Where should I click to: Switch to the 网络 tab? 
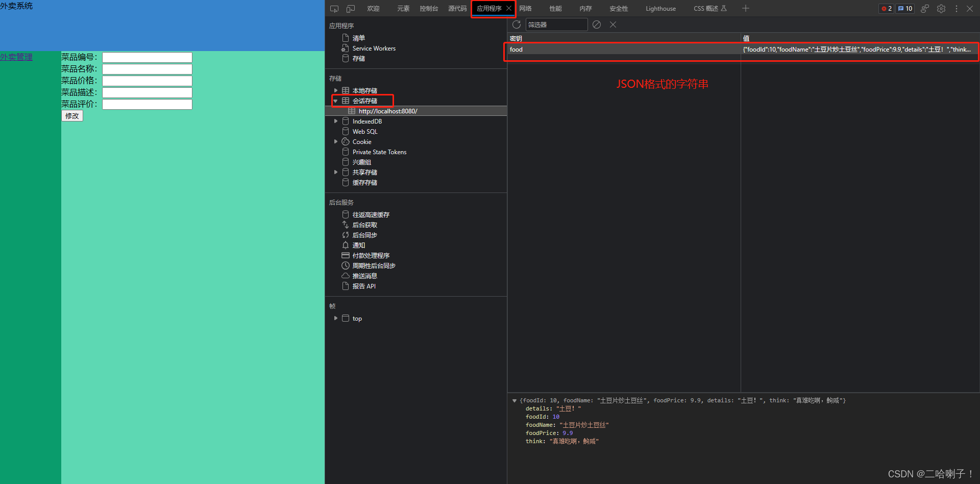[x=525, y=8]
